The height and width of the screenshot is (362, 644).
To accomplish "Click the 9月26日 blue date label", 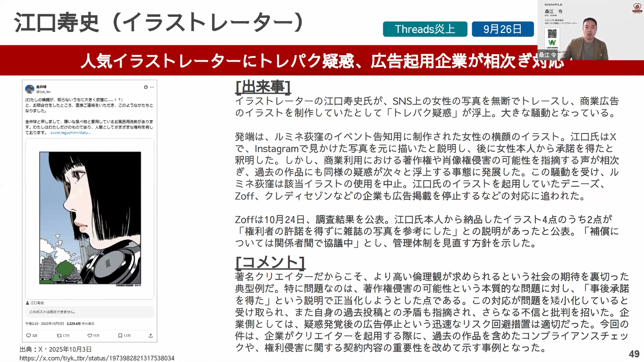I will (x=503, y=29).
